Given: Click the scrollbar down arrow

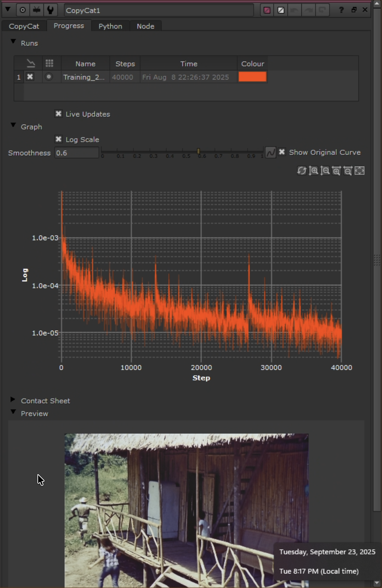Looking at the screenshot, I should point(377,583).
